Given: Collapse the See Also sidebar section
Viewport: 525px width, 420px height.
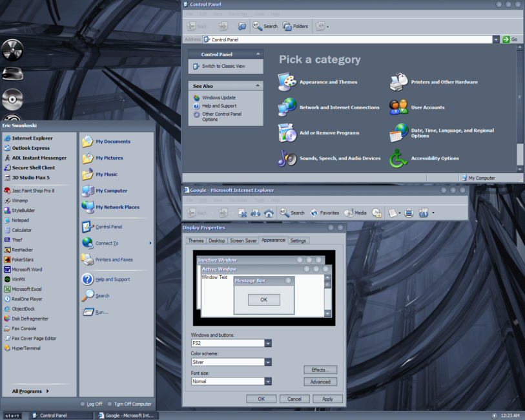Looking at the screenshot, I should 258,86.
